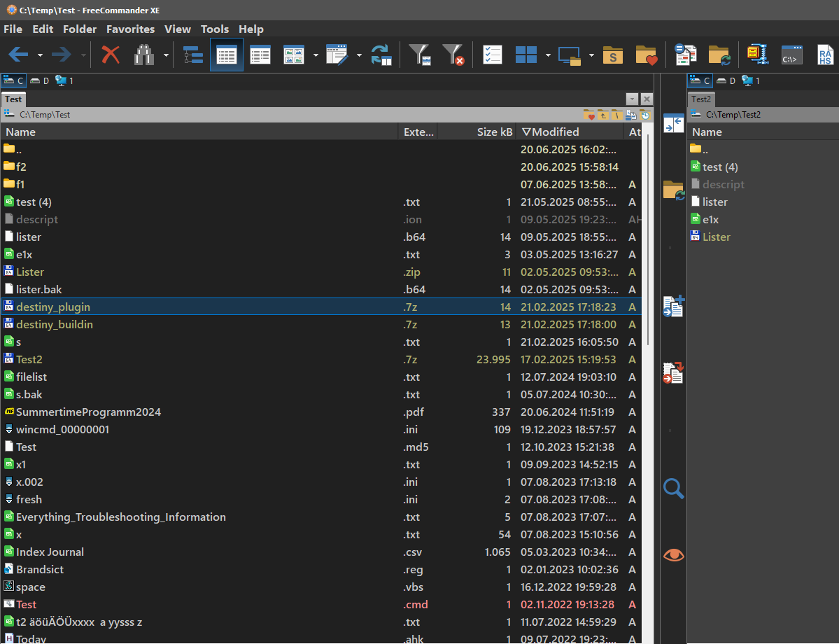The width and height of the screenshot is (839, 644).
Task: Click the red X delete icon
Action: 111,55
